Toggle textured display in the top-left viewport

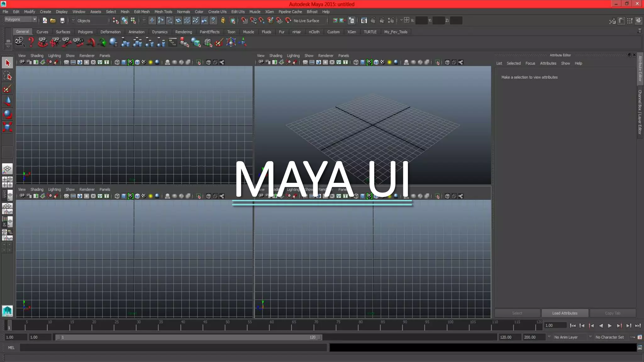(144, 62)
